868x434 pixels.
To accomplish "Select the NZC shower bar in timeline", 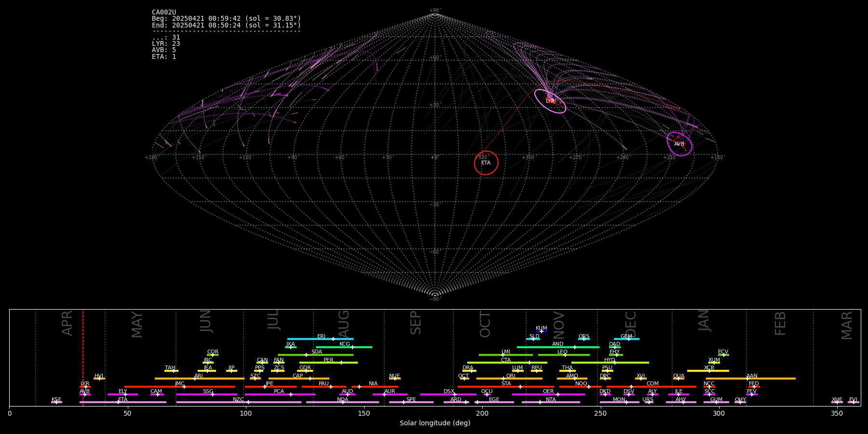I will (239, 402).
